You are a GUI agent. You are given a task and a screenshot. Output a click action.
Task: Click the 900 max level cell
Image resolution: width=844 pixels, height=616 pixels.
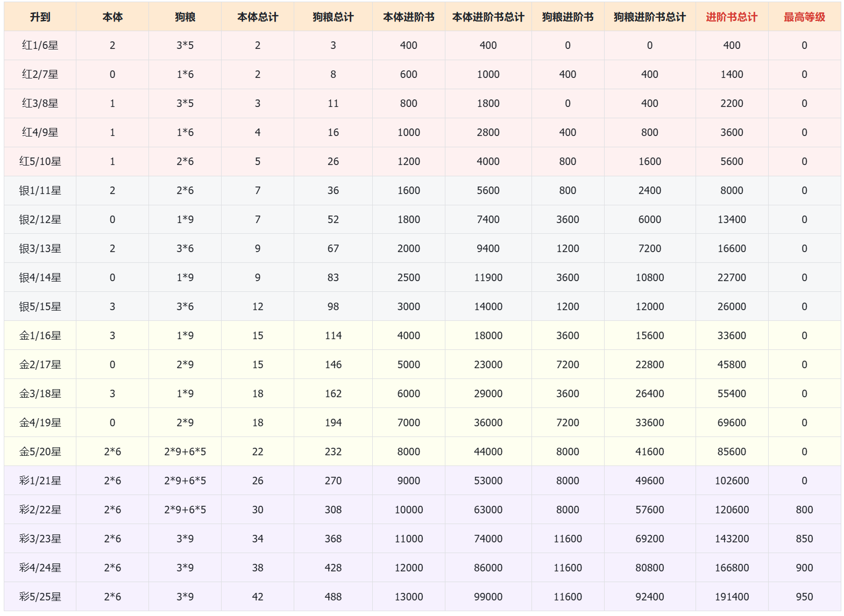tap(804, 568)
